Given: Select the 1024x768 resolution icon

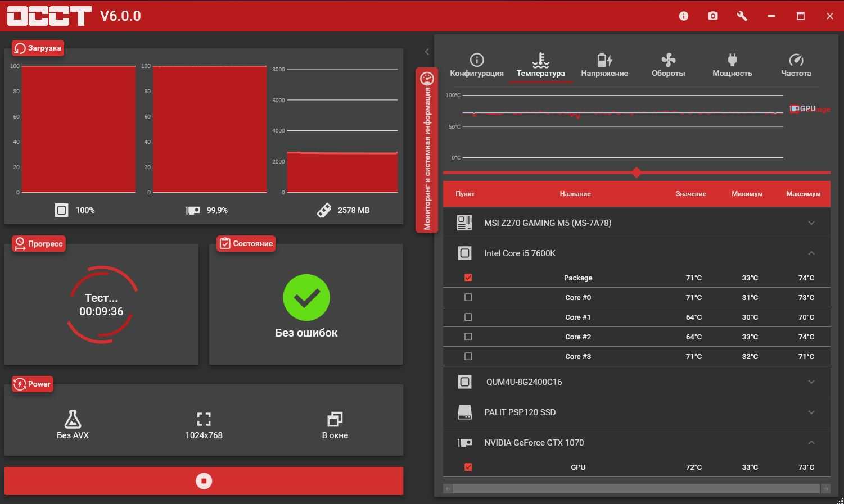Looking at the screenshot, I should tap(204, 419).
